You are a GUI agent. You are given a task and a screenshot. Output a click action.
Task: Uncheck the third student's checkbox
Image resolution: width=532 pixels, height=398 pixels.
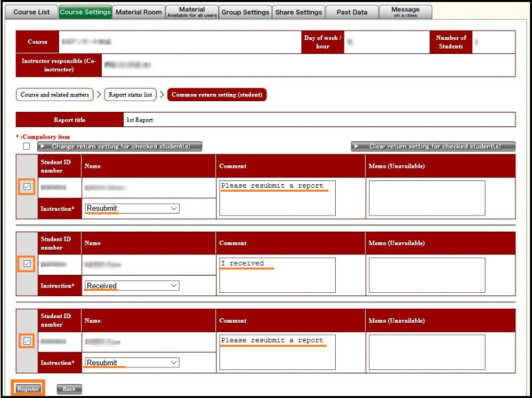click(27, 341)
